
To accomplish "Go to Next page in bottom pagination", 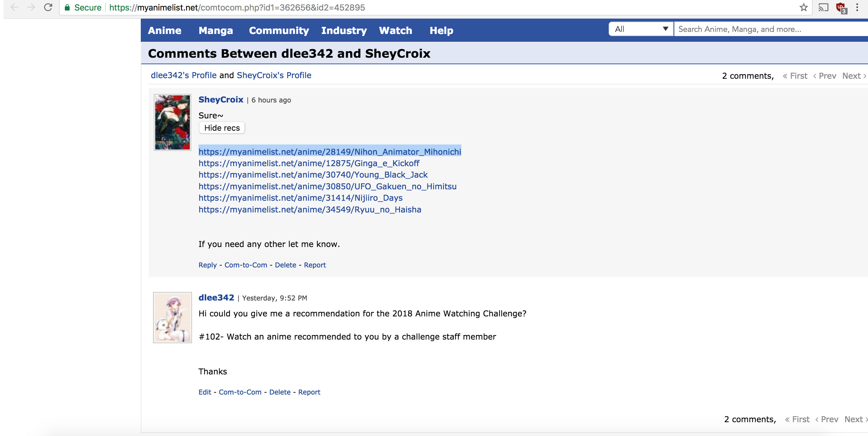I will point(856,419).
